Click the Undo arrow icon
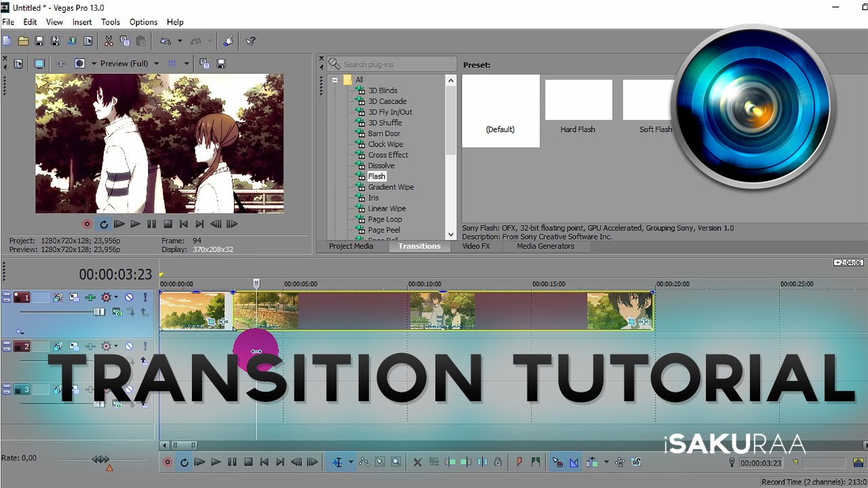The width and height of the screenshot is (868, 488). pos(165,41)
